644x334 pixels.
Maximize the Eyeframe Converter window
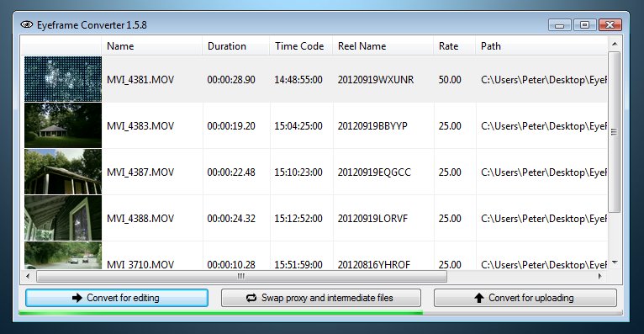tap(585, 25)
